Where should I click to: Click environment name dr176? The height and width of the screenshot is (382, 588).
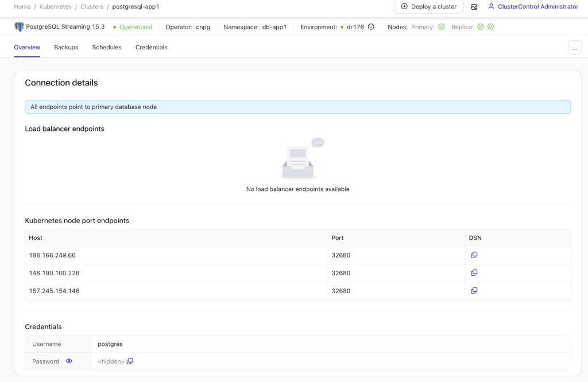355,27
